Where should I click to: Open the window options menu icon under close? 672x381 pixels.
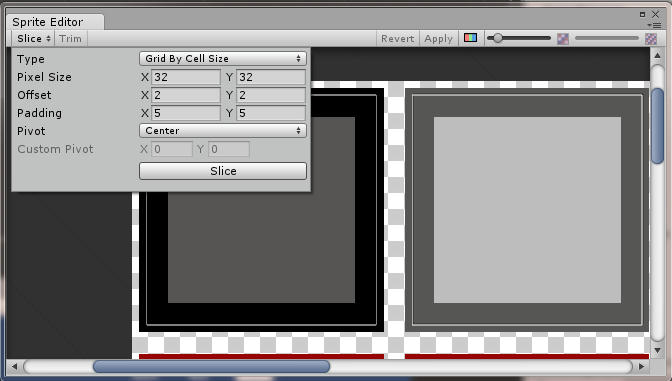click(x=654, y=25)
